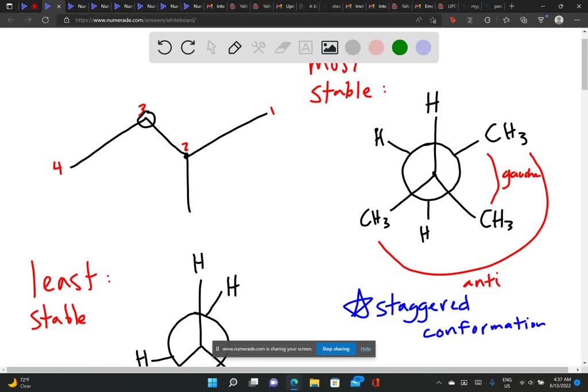Open the image insert tool
The width and height of the screenshot is (588, 392).
point(329,48)
